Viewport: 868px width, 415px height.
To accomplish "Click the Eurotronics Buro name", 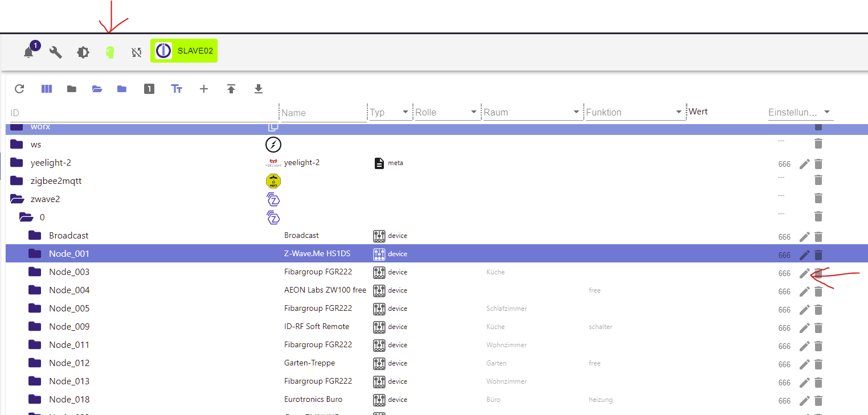I will pos(313,399).
